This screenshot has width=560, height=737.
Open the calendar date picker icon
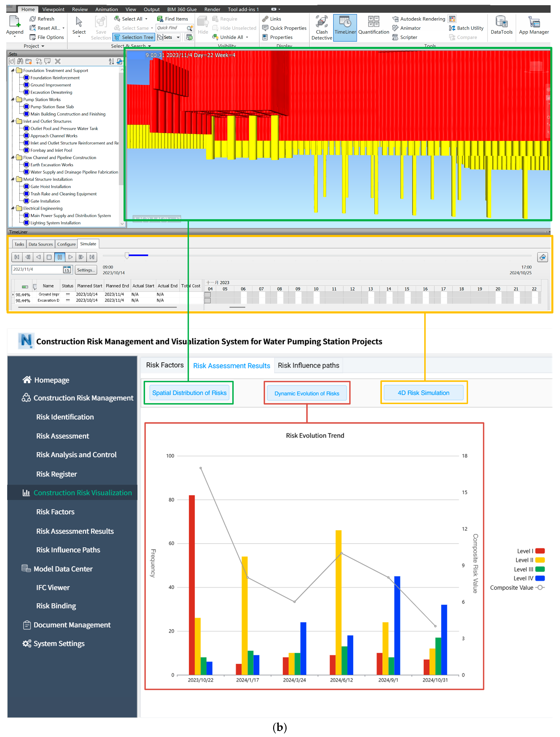pos(67,269)
